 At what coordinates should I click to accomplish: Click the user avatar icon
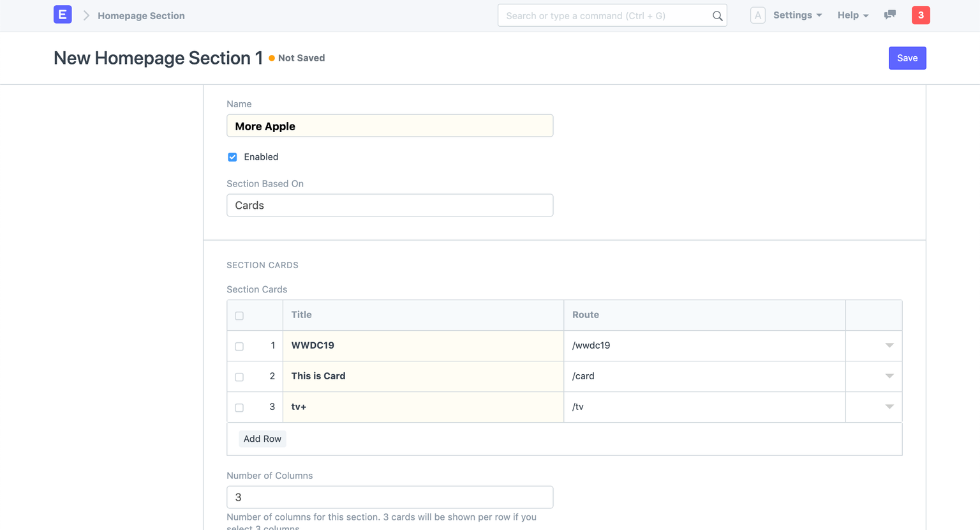click(757, 15)
